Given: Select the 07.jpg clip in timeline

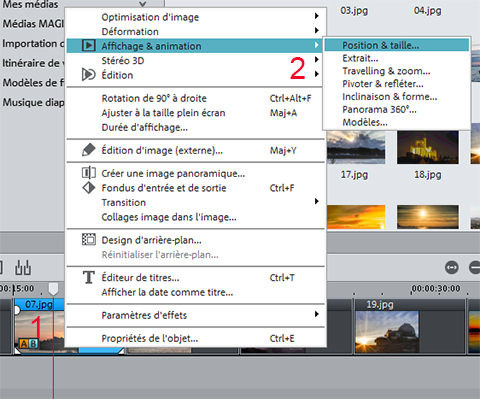Looking at the screenshot, I should click(x=39, y=327).
